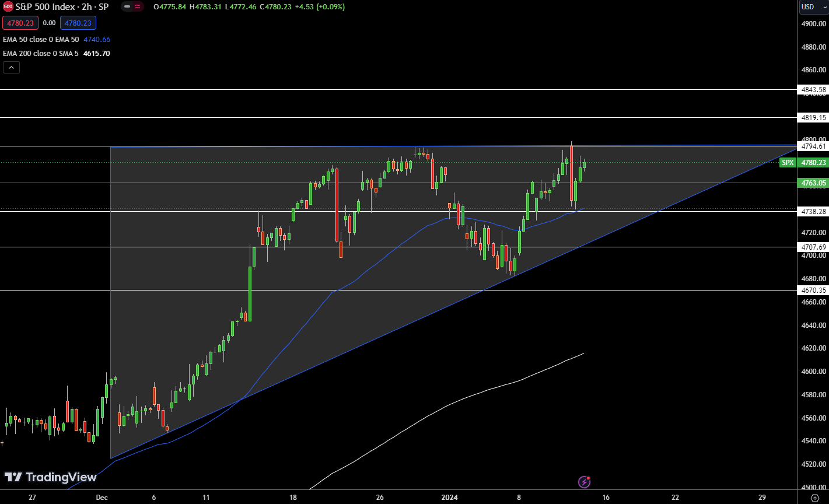This screenshot has width=829, height=504.
Task: Click the 2024 label on the time axis
Action: pos(449,498)
